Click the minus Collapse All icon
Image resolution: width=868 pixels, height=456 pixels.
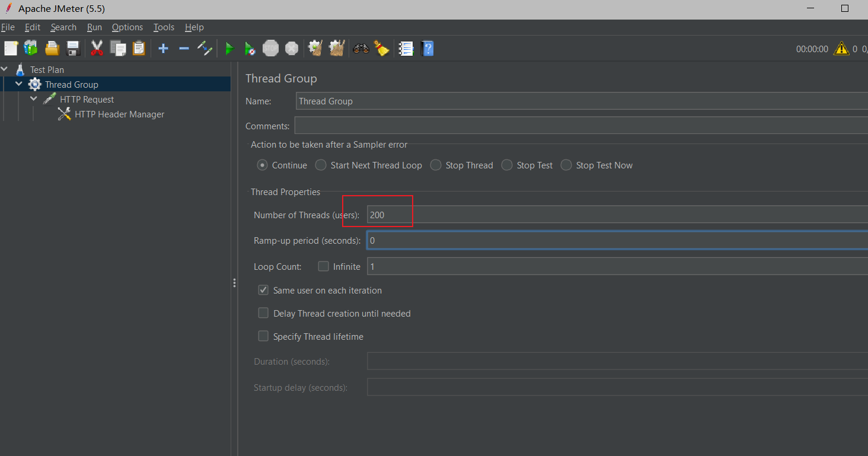pos(184,49)
